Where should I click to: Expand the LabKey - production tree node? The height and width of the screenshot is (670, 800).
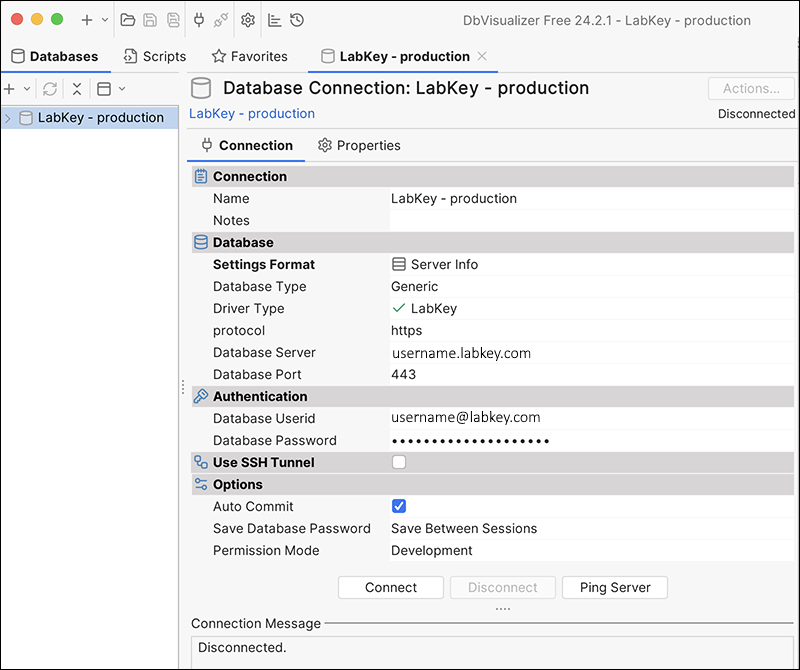tap(8, 118)
